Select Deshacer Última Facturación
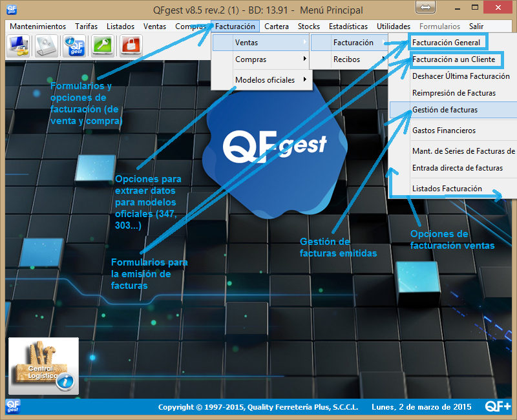 click(461, 76)
